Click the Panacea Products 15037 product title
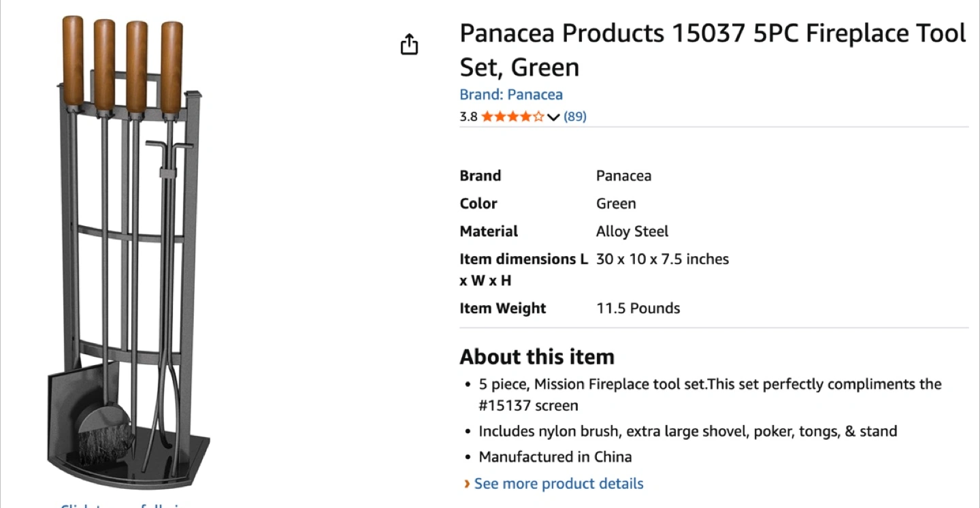Viewport: 980px width, 508px height. point(713,50)
